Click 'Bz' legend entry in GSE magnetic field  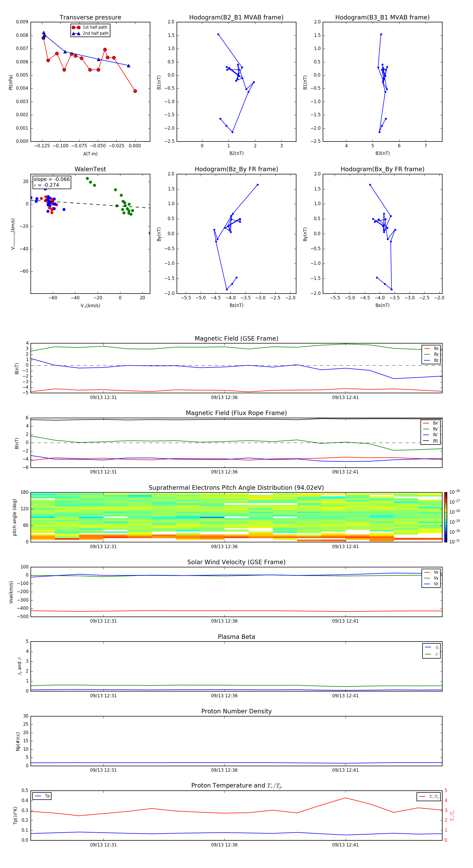(431, 361)
